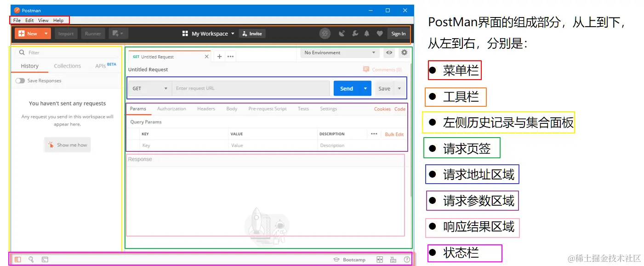Select the Body tab
The image size is (644, 266).
232,109
